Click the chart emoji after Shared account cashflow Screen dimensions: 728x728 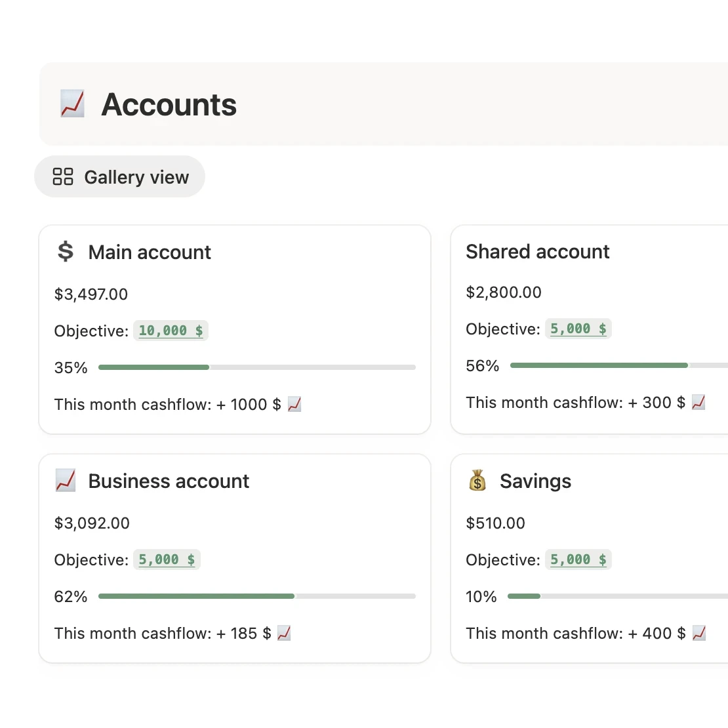click(699, 402)
